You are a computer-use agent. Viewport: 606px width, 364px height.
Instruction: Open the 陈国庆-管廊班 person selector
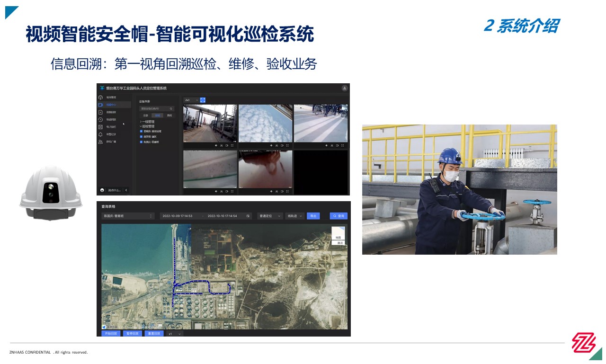128,216
